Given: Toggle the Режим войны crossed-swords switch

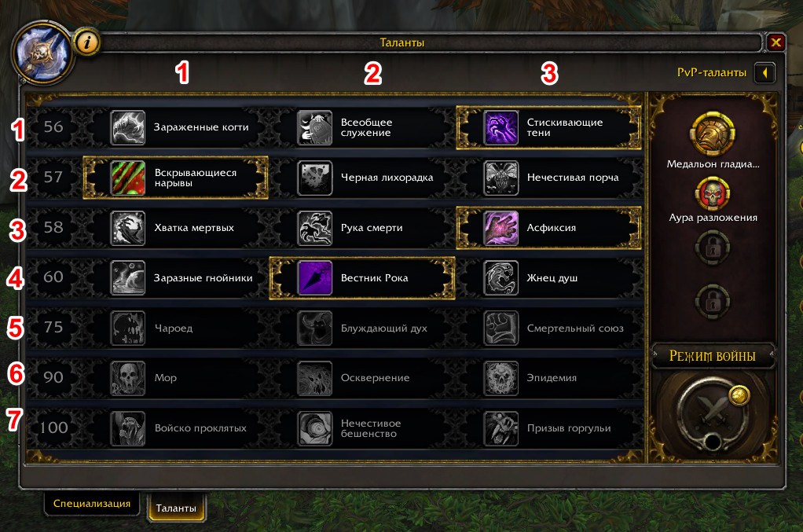Looking at the screenshot, I should pos(712,413).
